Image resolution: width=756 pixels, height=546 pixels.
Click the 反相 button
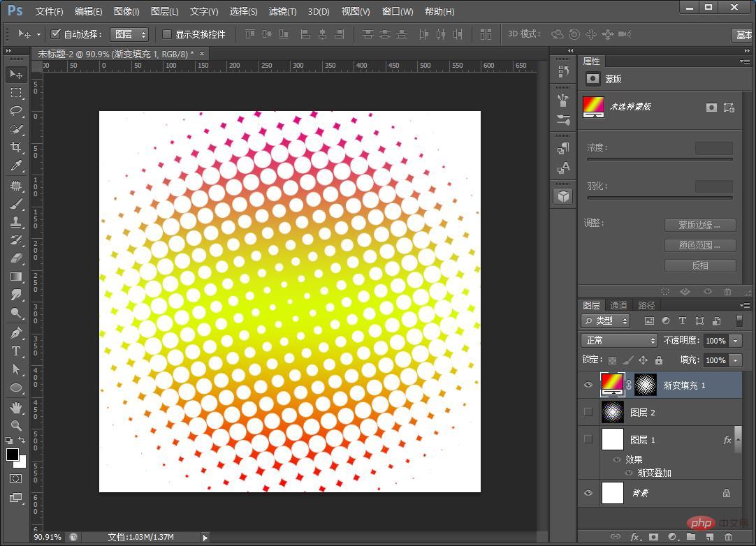tap(700, 265)
